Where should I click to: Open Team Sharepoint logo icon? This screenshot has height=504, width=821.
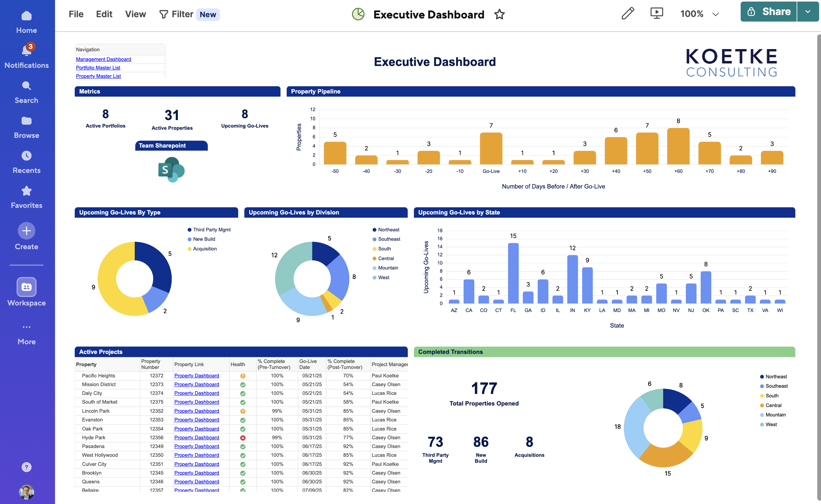171,170
